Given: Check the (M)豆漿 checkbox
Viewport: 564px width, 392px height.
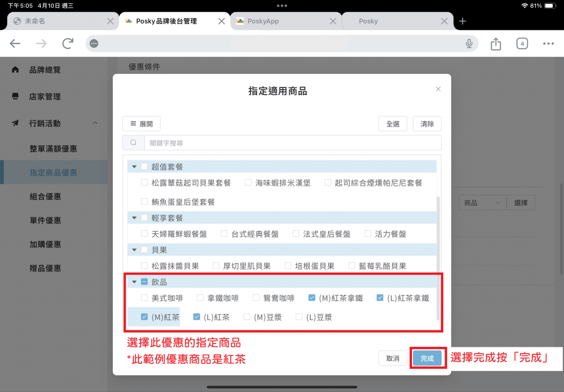Looking at the screenshot, I should [247, 317].
